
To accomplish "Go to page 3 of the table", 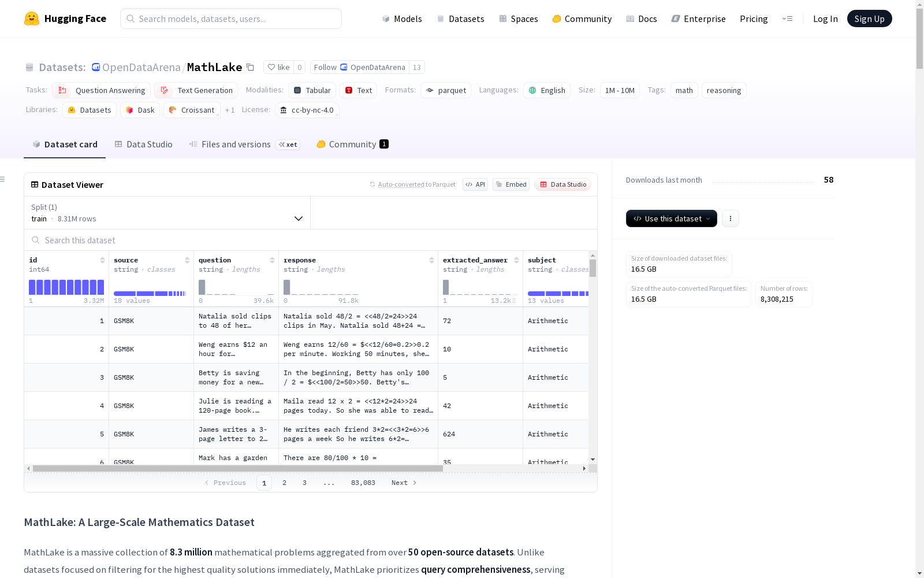I will pyautogui.click(x=304, y=483).
